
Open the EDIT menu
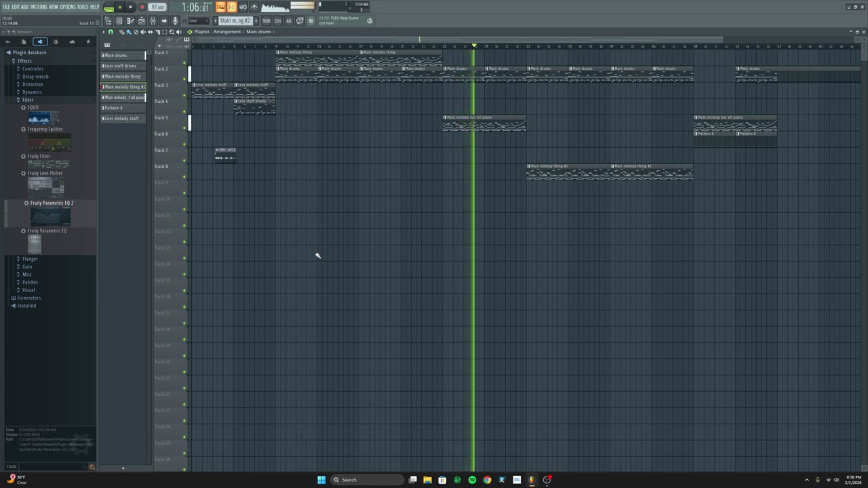click(16, 7)
